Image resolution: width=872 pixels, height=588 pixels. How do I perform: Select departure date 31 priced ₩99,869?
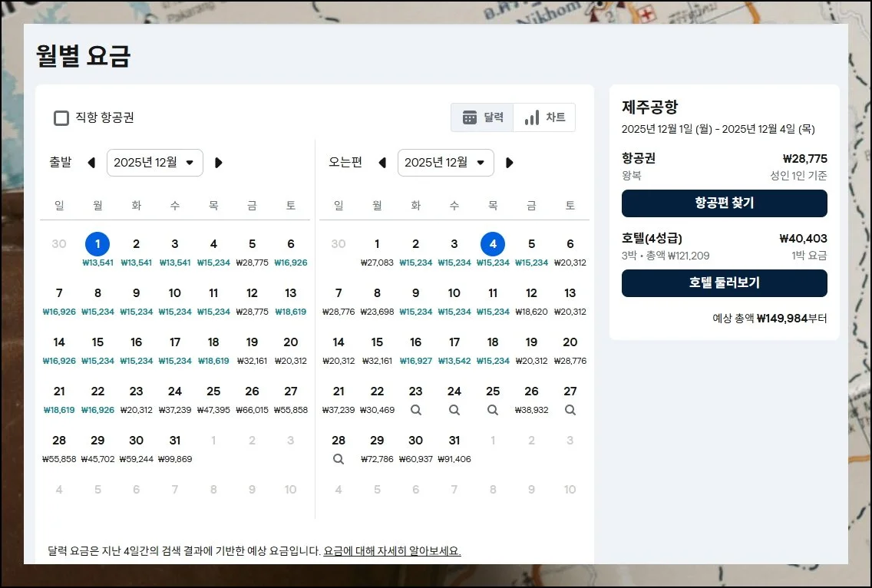click(x=175, y=447)
